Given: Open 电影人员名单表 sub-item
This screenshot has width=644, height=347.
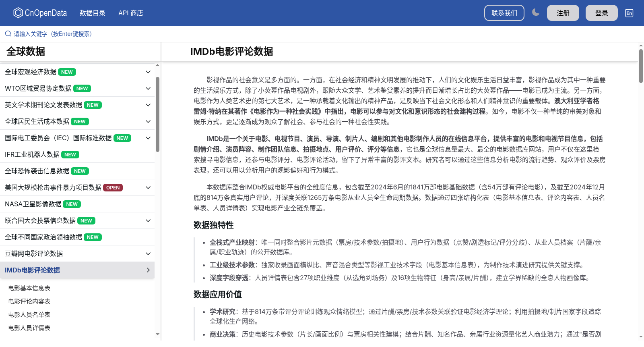Looking at the screenshot, I should pos(29,314).
